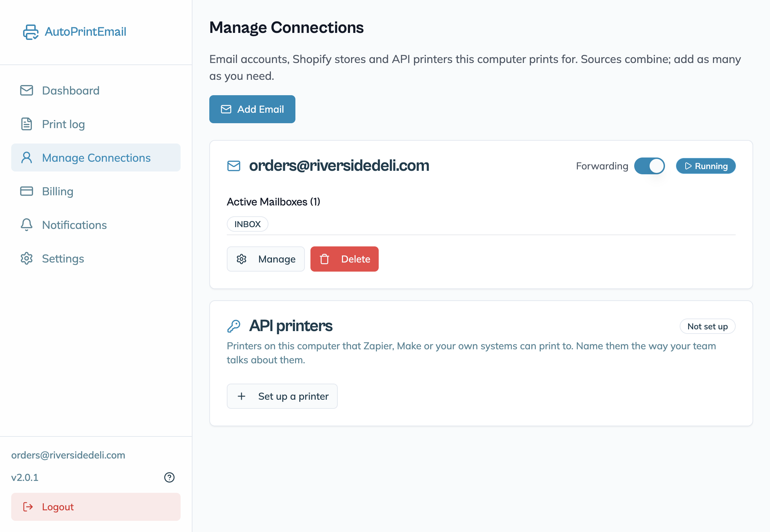Select Manage Connections in sidebar
Viewport: 770px width, 532px height.
tap(96, 157)
